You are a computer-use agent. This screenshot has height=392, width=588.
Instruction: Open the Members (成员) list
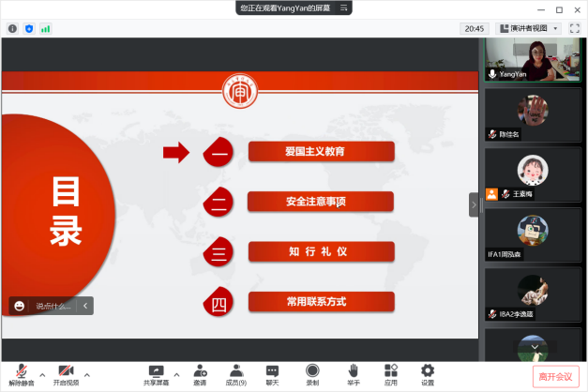click(236, 372)
